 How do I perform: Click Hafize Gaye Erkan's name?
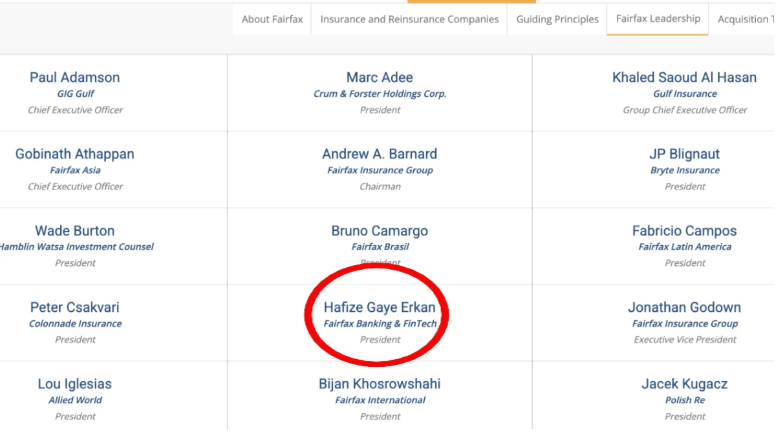coord(380,308)
